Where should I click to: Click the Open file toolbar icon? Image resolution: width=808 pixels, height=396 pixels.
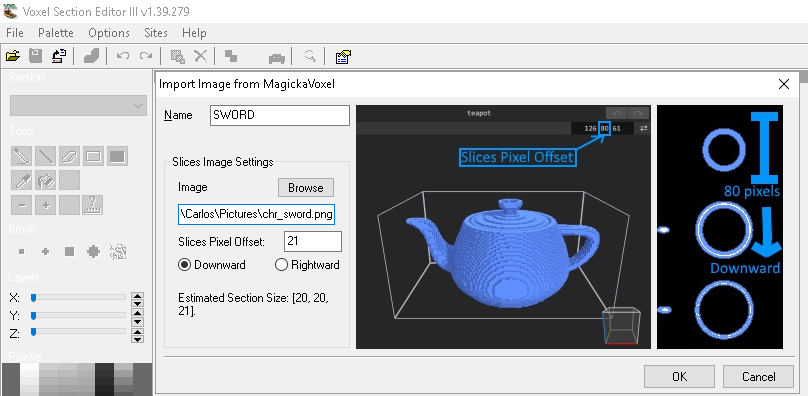tap(13, 56)
